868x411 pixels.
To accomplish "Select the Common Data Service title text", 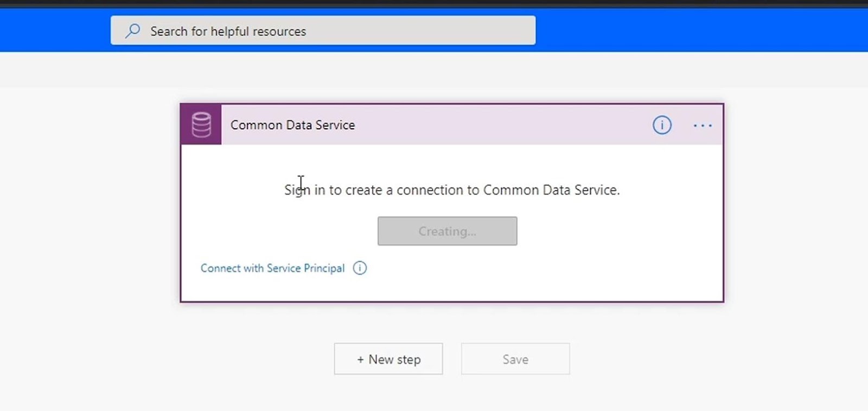I will 292,125.
